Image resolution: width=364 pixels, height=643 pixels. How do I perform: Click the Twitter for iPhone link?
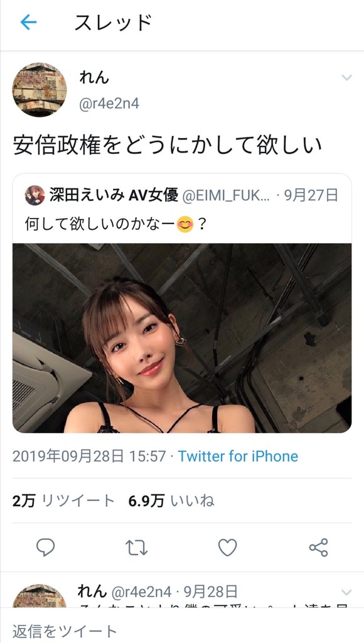point(238,456)
